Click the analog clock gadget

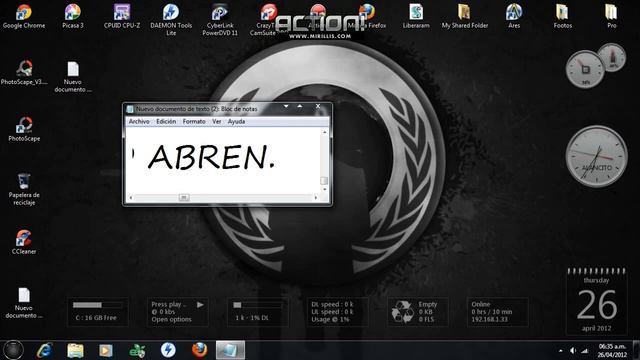click(x=596, y=156)
